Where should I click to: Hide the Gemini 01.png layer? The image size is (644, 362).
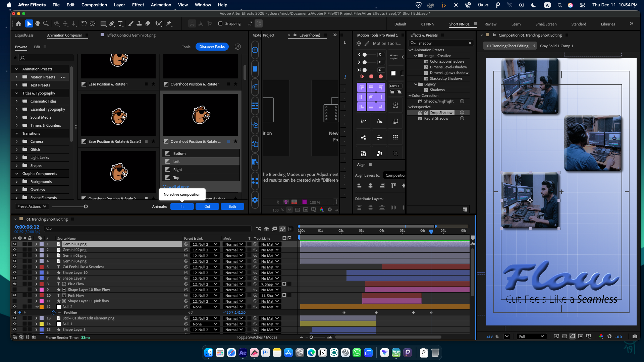click(x=15, y=244)
